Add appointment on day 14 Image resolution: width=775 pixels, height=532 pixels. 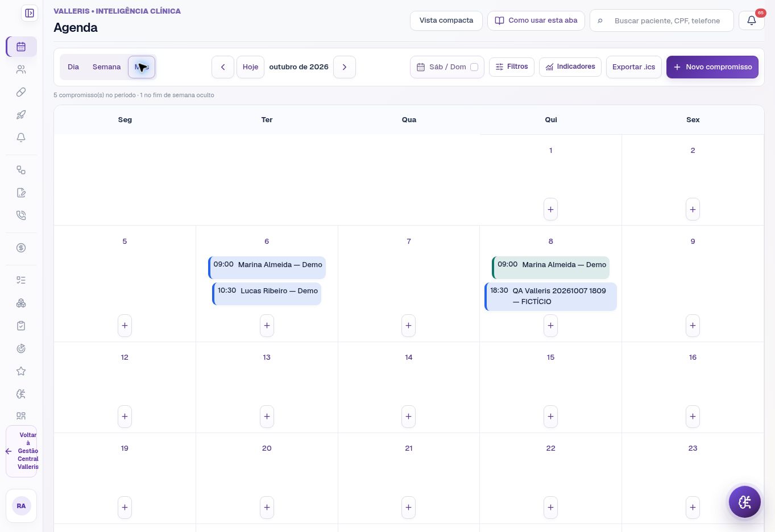tap(409, 417)
